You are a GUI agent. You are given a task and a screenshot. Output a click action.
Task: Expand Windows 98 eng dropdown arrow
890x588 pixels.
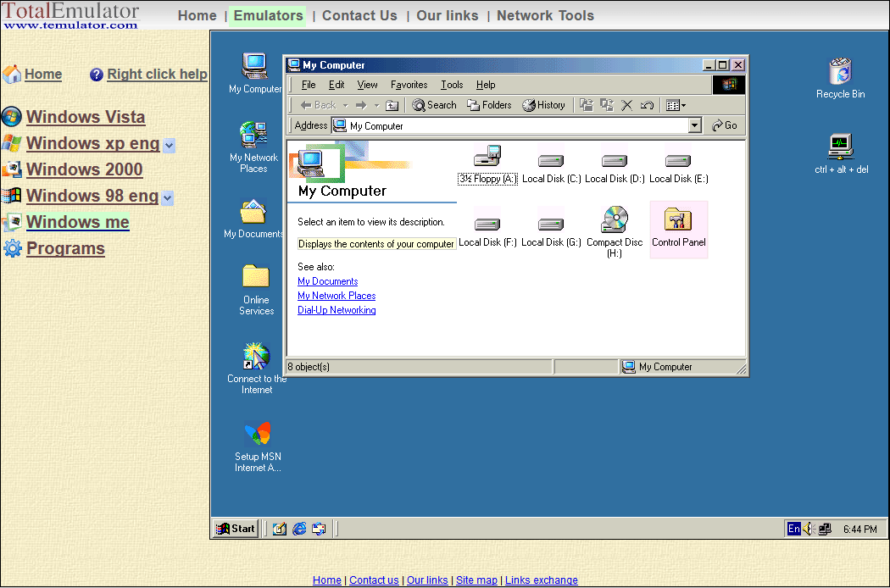pyautogui.click(x=168, y=198)
